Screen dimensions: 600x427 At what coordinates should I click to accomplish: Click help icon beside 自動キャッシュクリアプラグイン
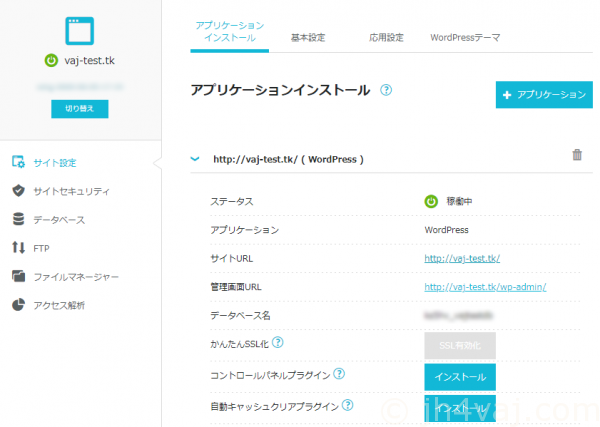coord(348,406)
